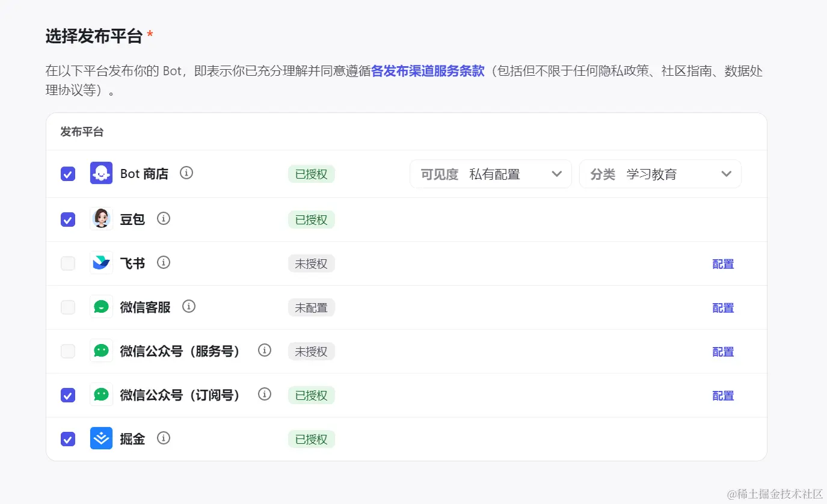Screen dimensions: 827x504
Task: Click the 掘金 logo icon
Action: pos(101,438)
